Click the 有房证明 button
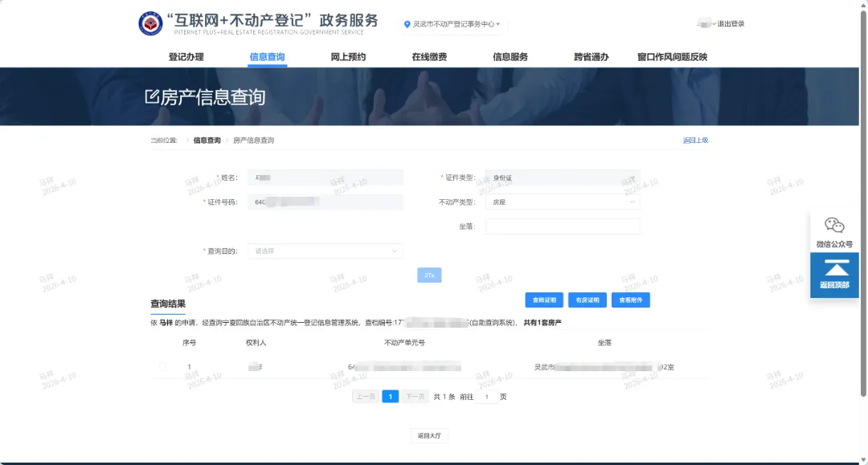Image resolution: width=868 pixels, height=465 pixels. point(588,300)
